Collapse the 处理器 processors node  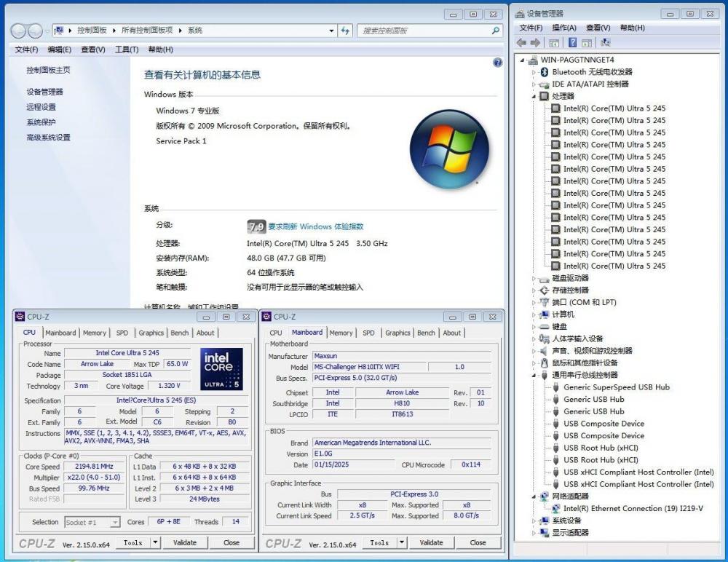click(534, 96)
